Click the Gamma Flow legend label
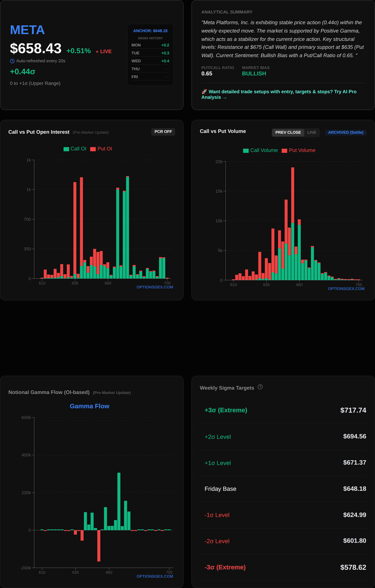Viewport: 375px width, 588px height. tap(89, 406)
